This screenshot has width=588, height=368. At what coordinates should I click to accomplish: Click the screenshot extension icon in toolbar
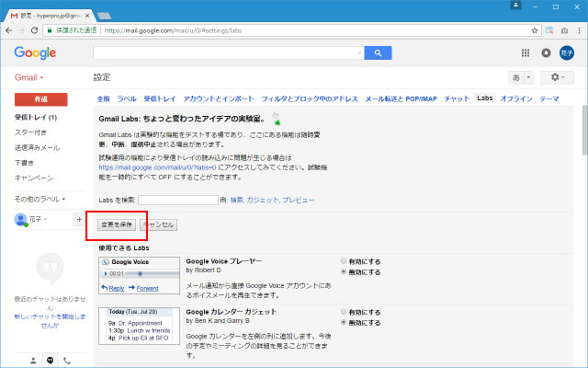pos(549,30)
